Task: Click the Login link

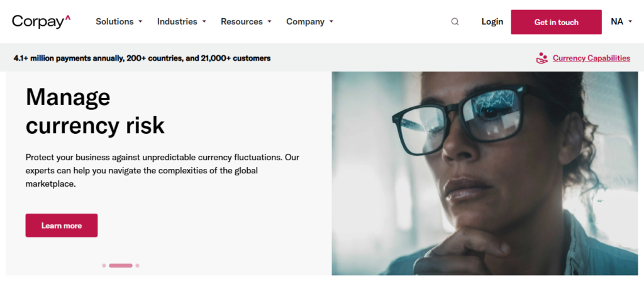Action: tap(492, 22)
